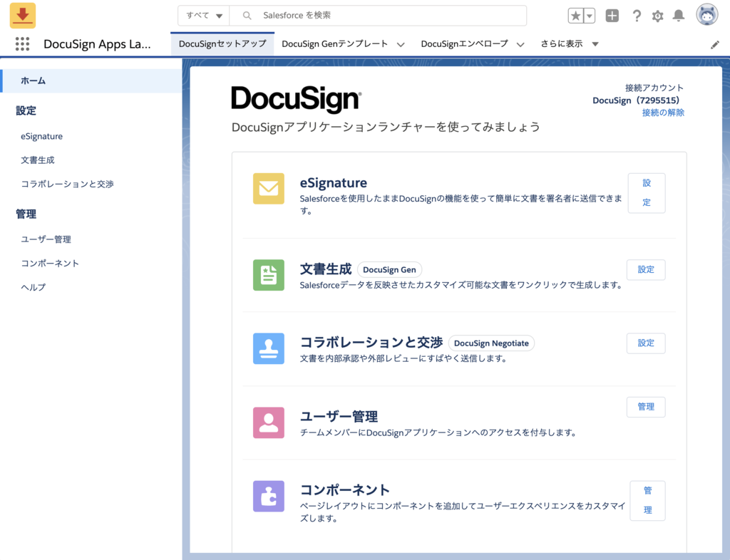Select the purple コンポーネント puzzle icon
Image resolution: width=730 pixels, height=560 pixels.
(268, 494)
